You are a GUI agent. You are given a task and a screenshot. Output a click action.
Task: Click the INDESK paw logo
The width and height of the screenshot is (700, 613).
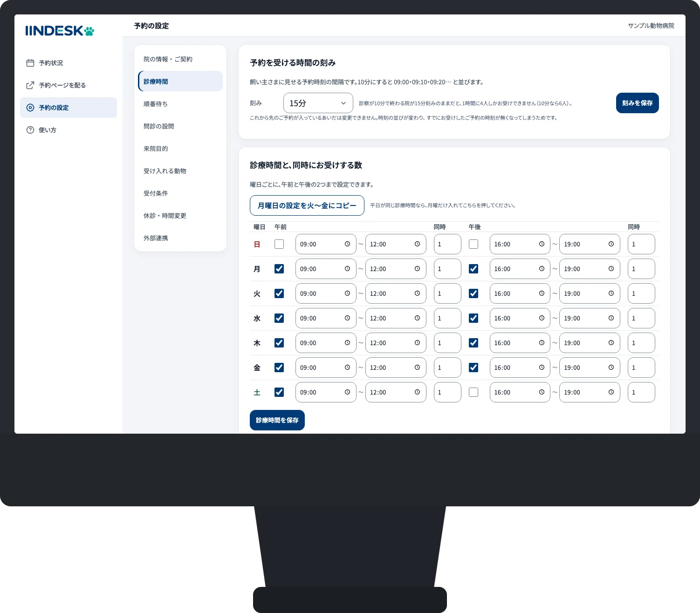coord(60,31)
